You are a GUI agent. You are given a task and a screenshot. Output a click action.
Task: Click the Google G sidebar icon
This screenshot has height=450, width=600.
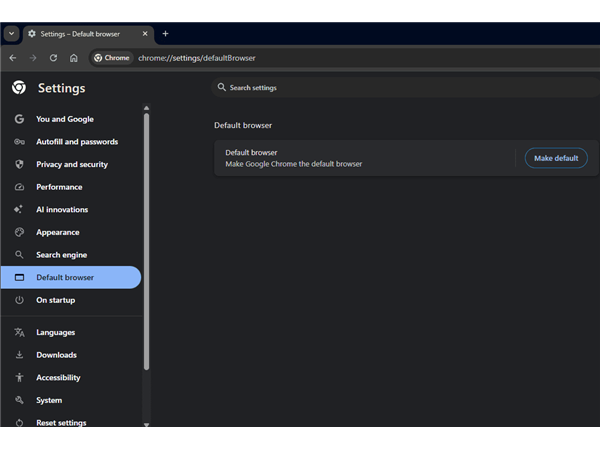19,119
